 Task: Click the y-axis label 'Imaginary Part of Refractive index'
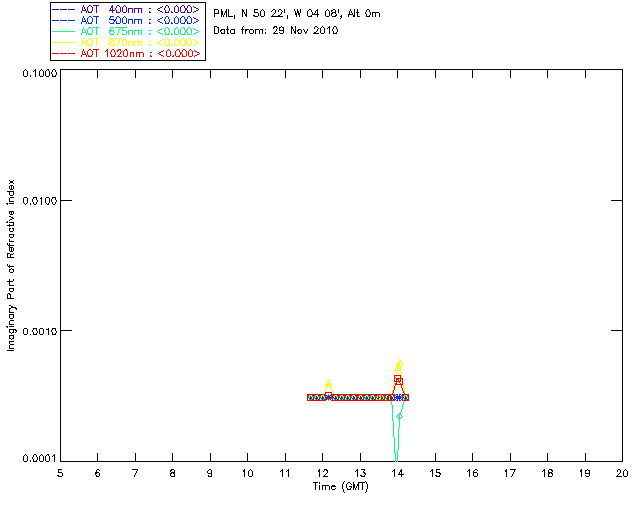11,265
